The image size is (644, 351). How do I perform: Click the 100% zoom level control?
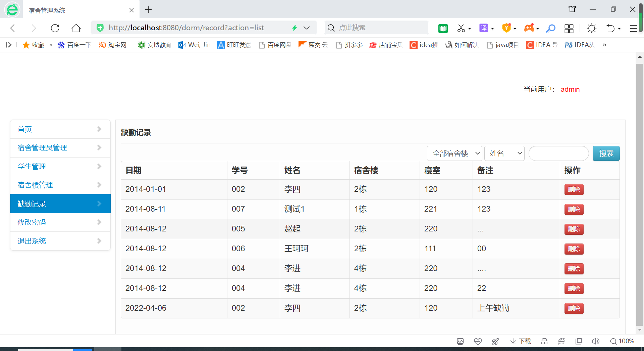point(622,341)
